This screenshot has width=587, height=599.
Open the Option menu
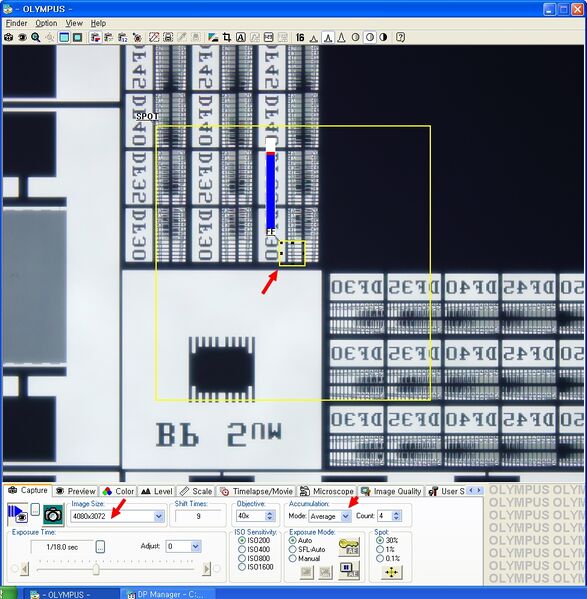point(46,23)
